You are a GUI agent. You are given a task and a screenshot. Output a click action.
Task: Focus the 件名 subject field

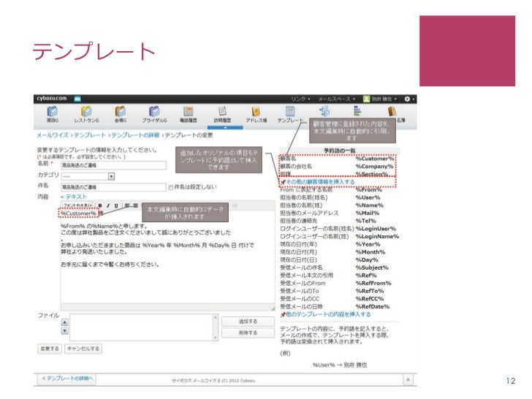(114, 187)
